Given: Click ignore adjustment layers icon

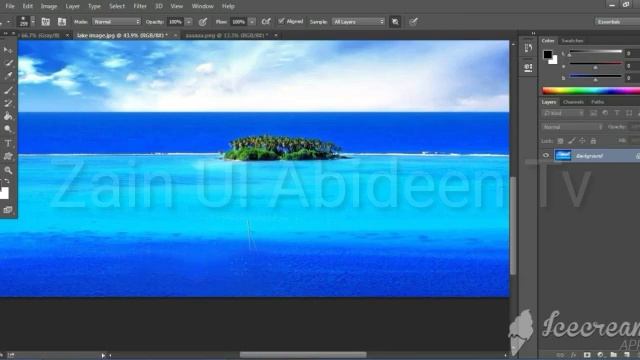Looking at the screenshot, I should (x=395, y=22).
